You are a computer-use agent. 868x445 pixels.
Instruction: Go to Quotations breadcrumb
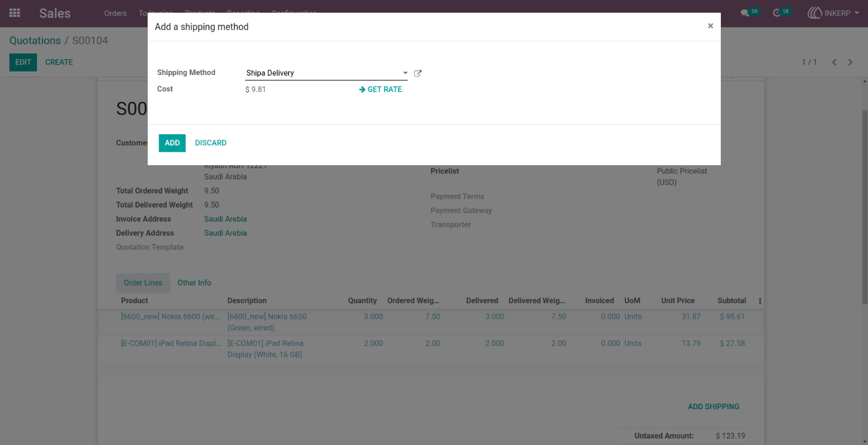pos(35,40)
